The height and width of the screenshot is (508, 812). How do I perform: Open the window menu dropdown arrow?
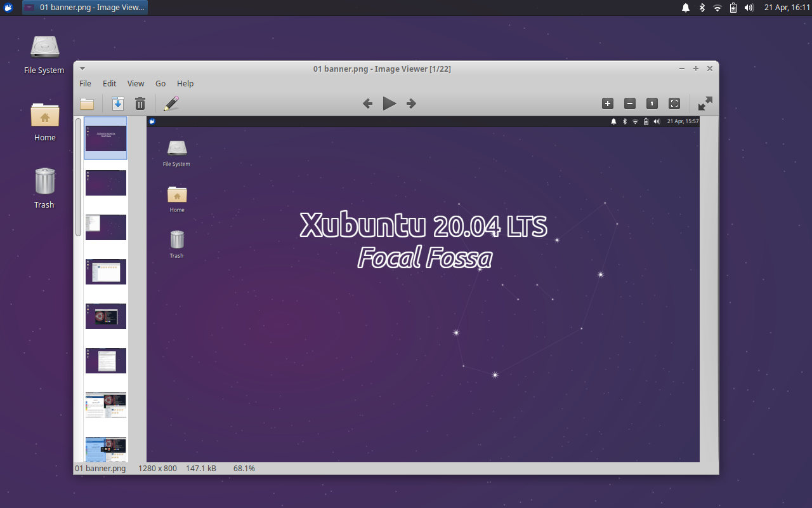[82, 68]
